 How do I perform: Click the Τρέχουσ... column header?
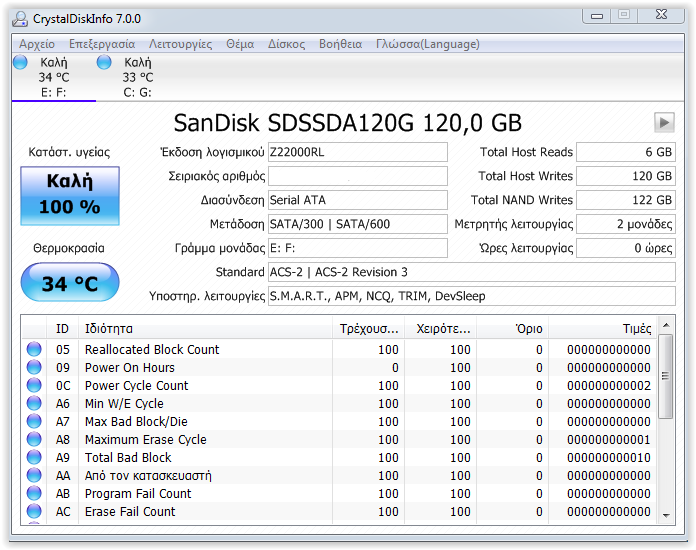[x=368, y=328]
